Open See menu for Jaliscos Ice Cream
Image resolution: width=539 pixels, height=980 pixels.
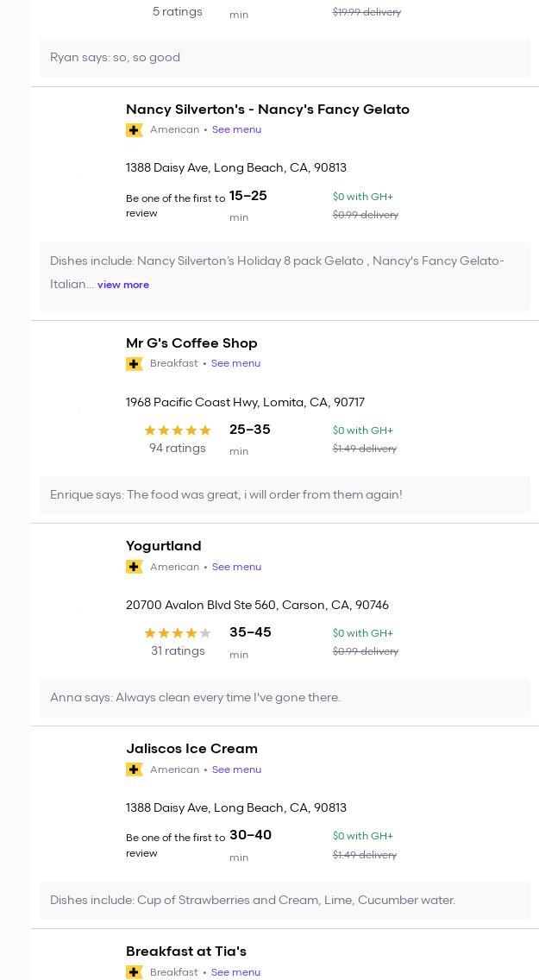point(236,770)
